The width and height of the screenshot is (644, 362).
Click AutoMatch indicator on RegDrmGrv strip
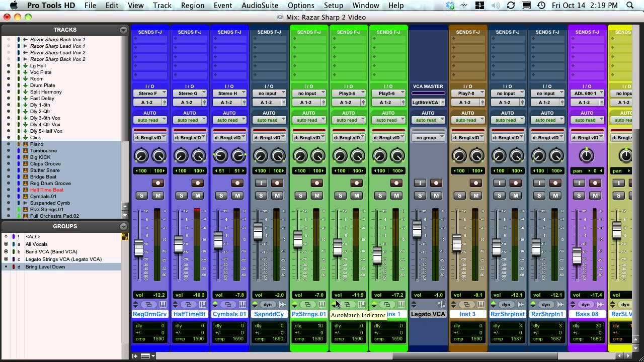click(135, 305)
